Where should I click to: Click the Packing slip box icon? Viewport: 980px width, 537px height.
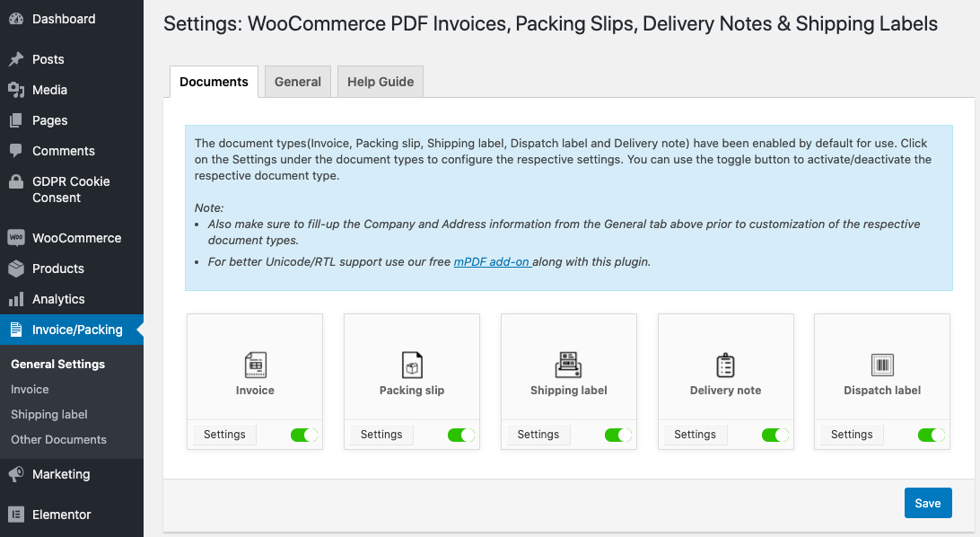tap(412, 365)
